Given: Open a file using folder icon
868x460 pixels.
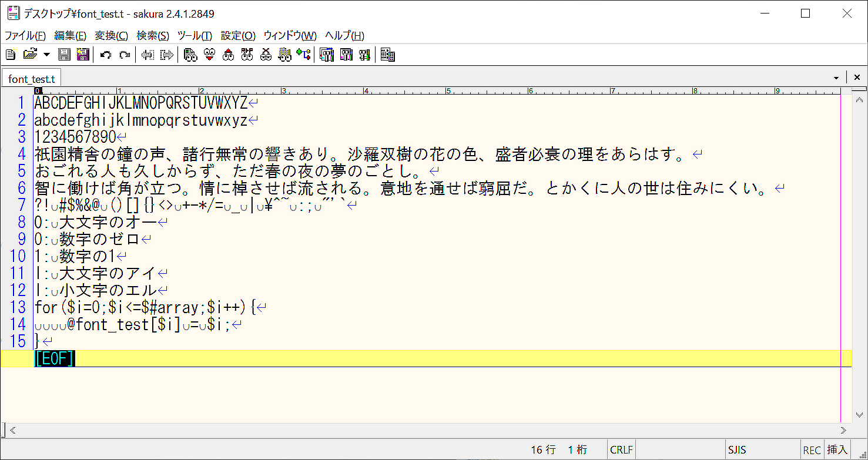Looking at the screenshot, I should [29, 55].
